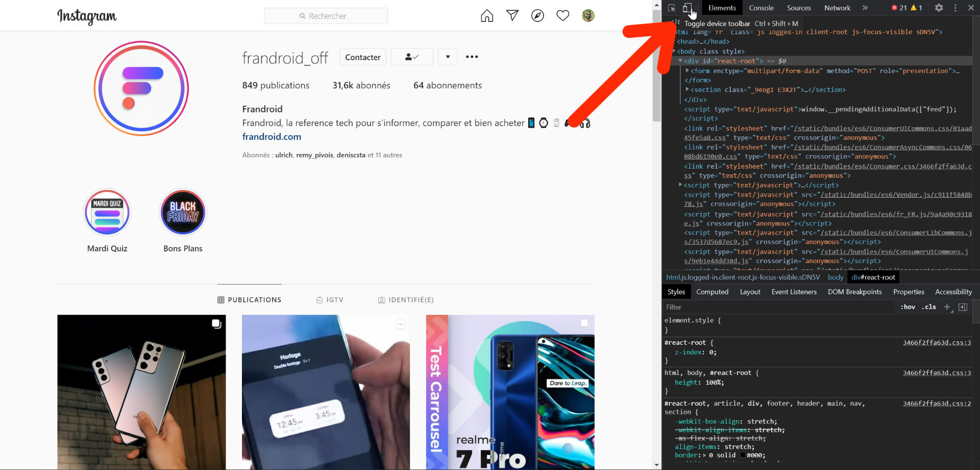Select body in the DOM breadcrumb
Image resolution: width=980 pixels, height=470 pixels.
[835, 277]
